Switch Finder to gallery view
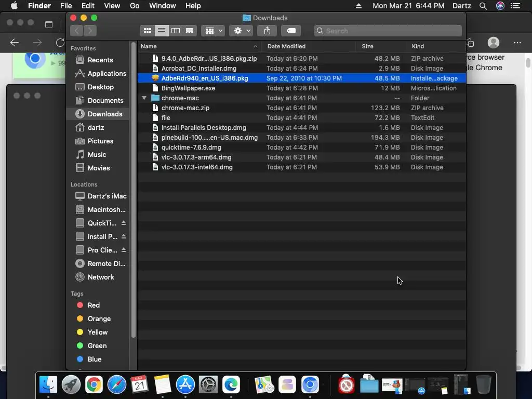The width and height of the screenshot is (532, 399). tap(190, 31)
